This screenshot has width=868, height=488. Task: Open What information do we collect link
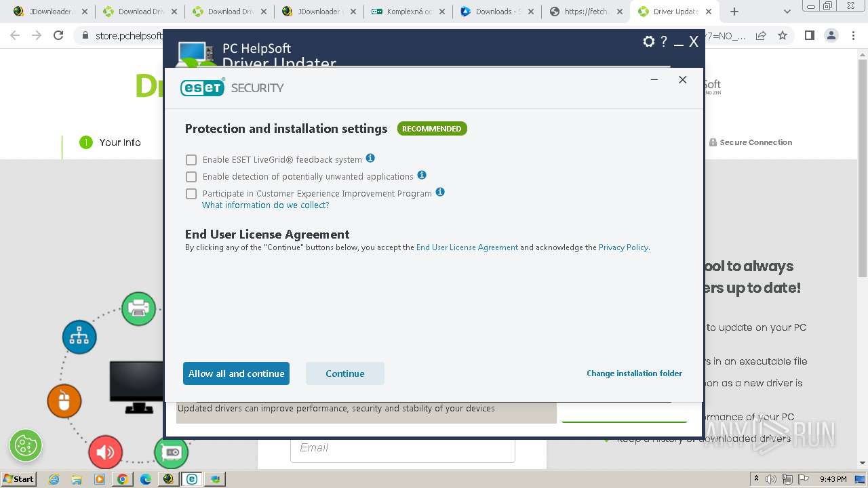click(x=265, y=205)
